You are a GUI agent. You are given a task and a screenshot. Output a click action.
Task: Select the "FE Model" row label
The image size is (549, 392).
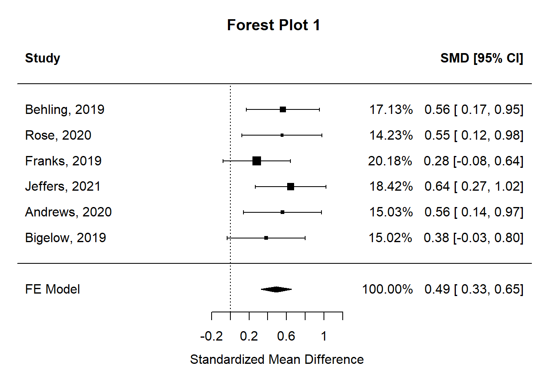coord(52,289)
